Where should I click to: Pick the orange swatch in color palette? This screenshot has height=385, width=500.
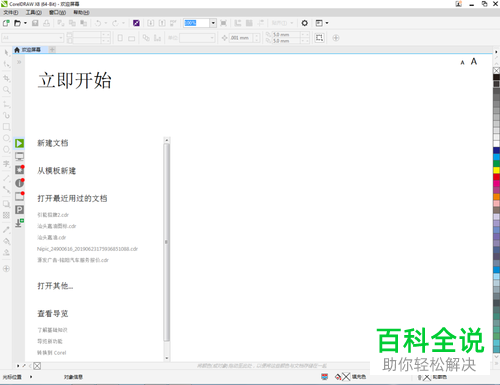(x=497, y=197)
